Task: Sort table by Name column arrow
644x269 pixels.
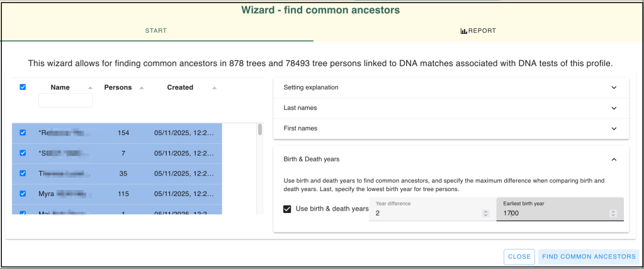Action: point(89,88)
